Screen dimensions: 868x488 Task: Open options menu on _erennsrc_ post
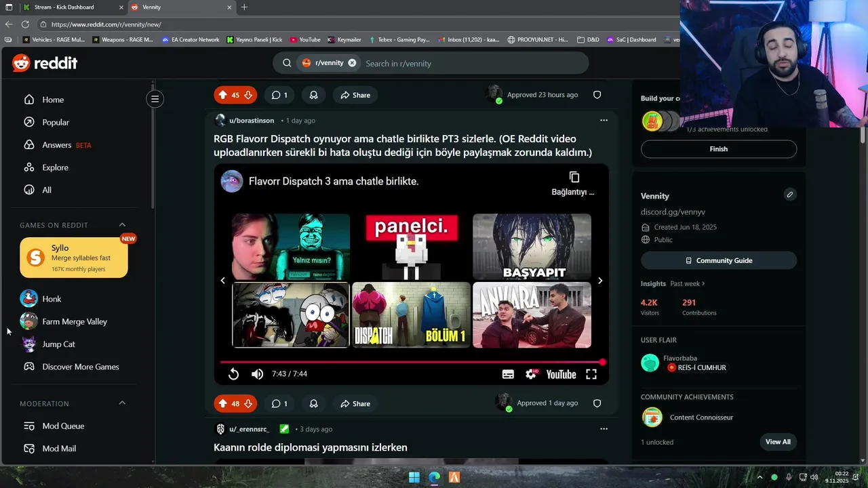pos(604,429)
